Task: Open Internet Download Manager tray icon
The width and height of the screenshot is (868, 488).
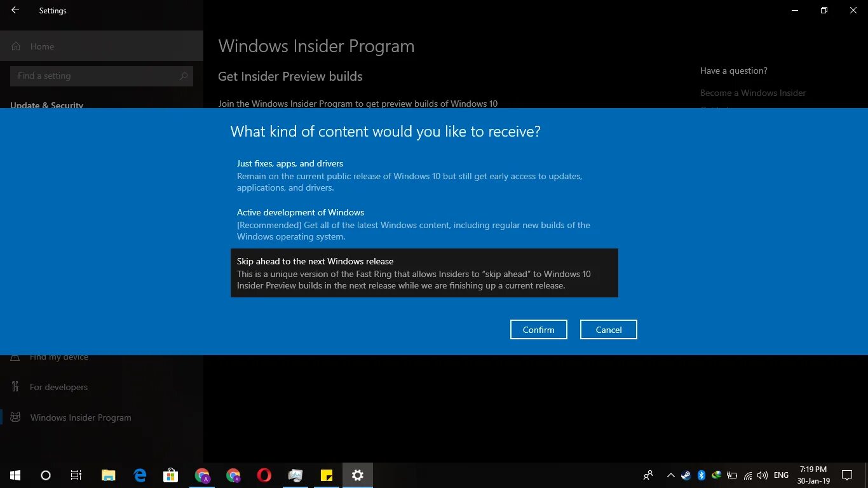Action: (x=717, y=475)
